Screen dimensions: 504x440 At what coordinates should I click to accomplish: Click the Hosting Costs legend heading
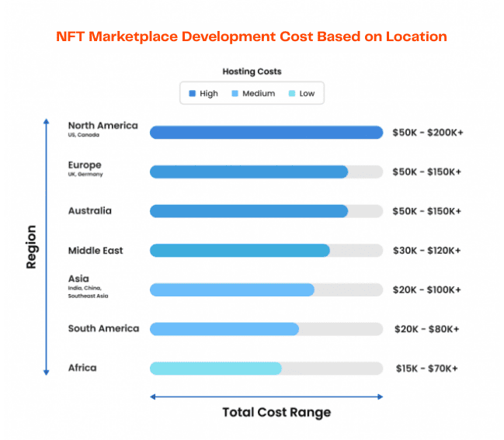click(252, 71)
